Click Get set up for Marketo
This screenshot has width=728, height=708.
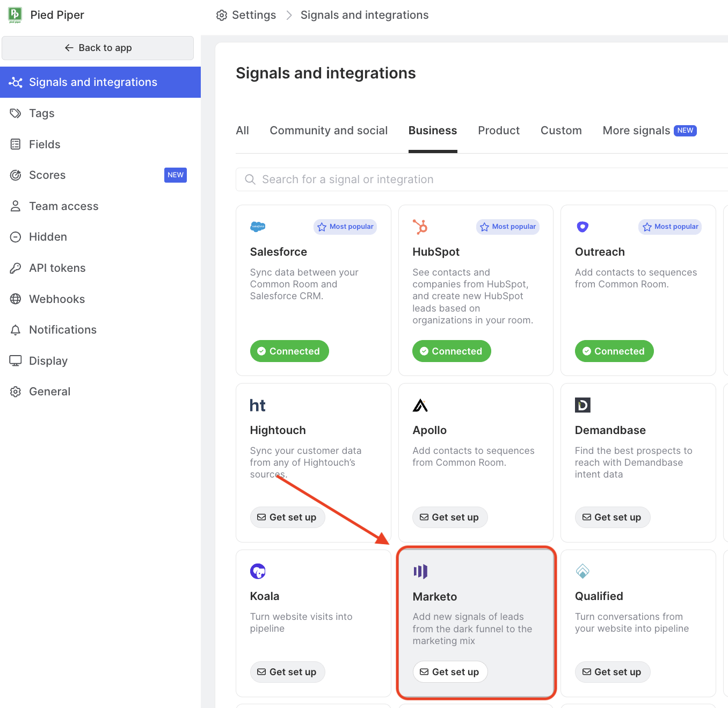(x=450, y=672)
